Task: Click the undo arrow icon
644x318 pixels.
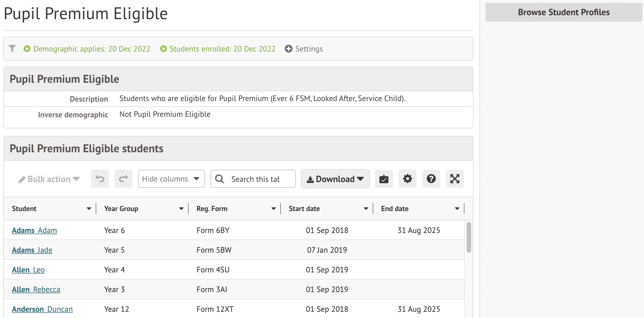Action: [100, 179]
